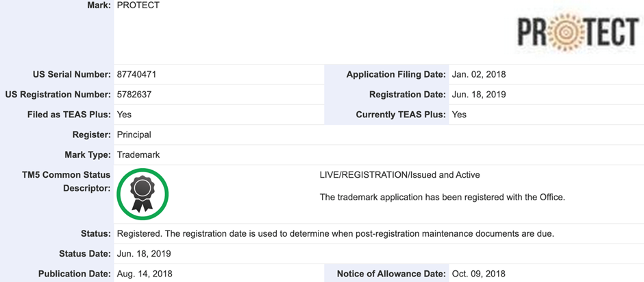Click the green registered ribbon status icon
The image size is (644, 282).
click(143, 194)
